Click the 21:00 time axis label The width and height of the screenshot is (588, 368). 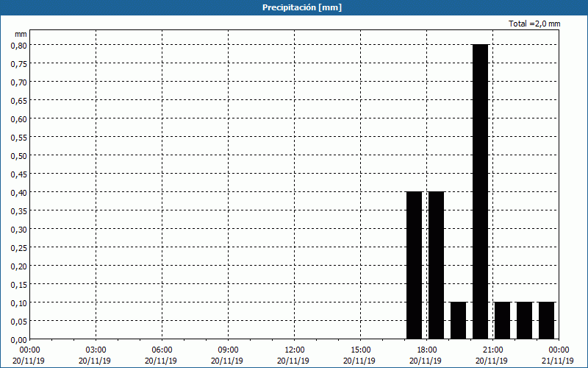[492, 350]
